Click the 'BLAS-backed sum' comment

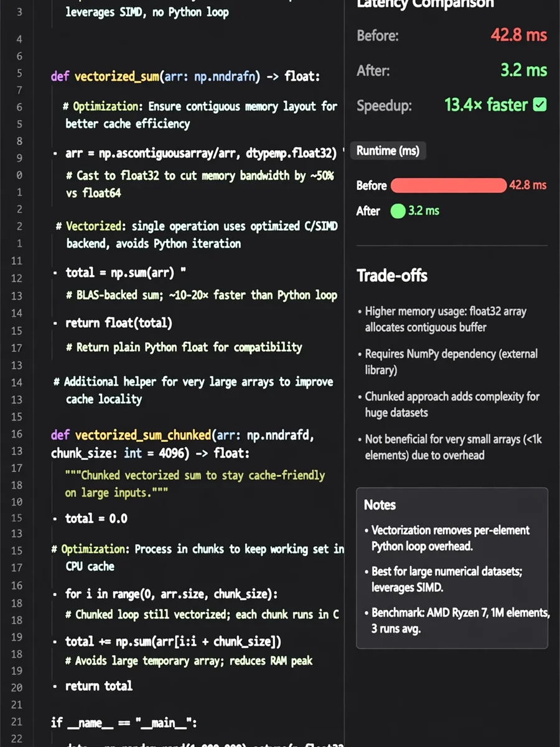202,295
